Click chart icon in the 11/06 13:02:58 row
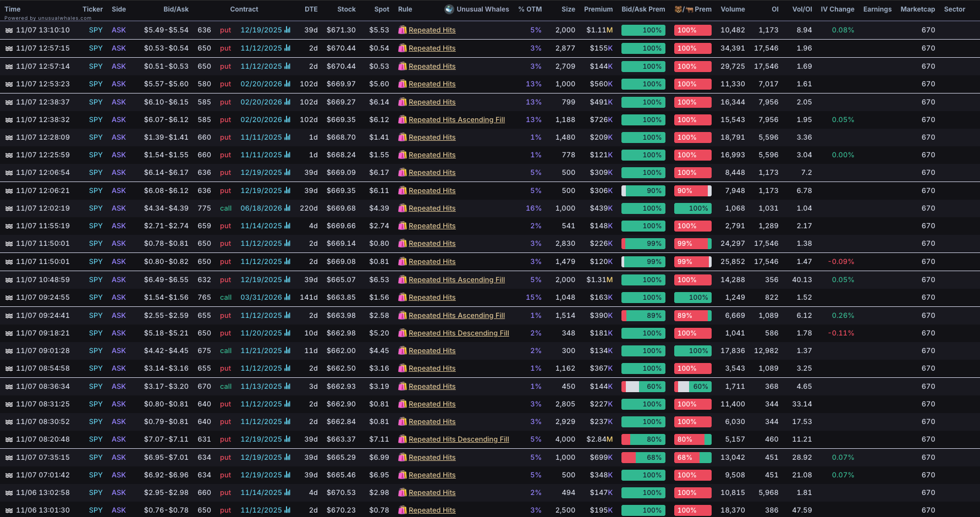The width and height of the screenshot is (980, 517). pyautogui.click(x=287, y=493)
